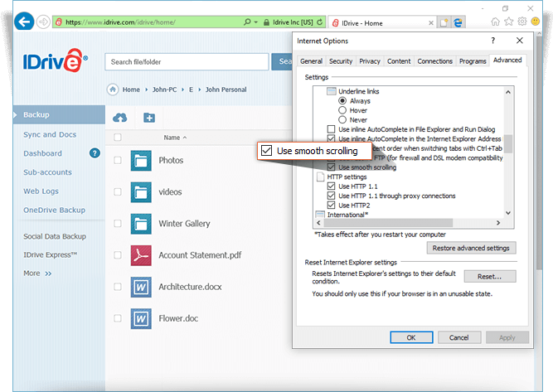Click the lock security icon beside Idrive Inc
The height and width of the screenshot is (392, 553).
267,22
